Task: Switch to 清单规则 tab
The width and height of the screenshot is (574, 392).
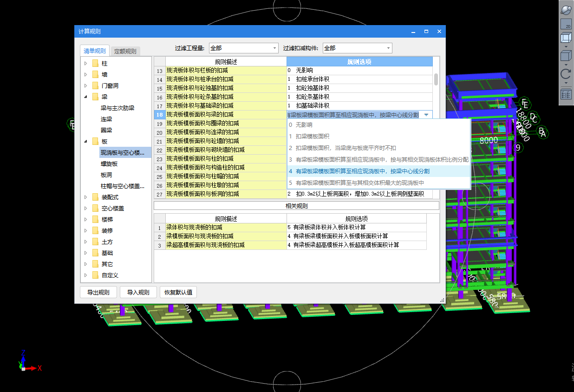Action: (x=95, y=51)
